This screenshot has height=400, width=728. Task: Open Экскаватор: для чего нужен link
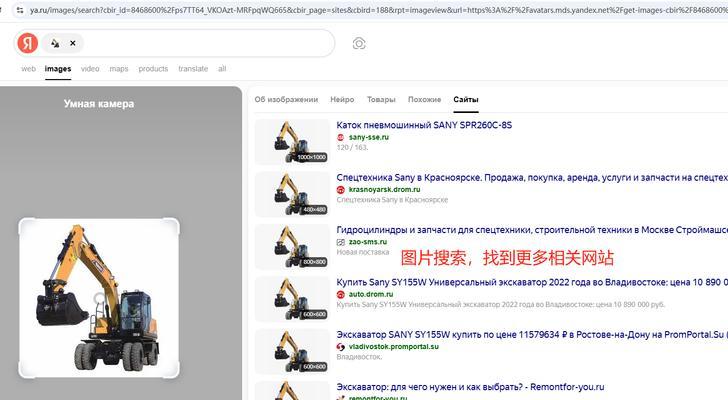tap(470, 387)
